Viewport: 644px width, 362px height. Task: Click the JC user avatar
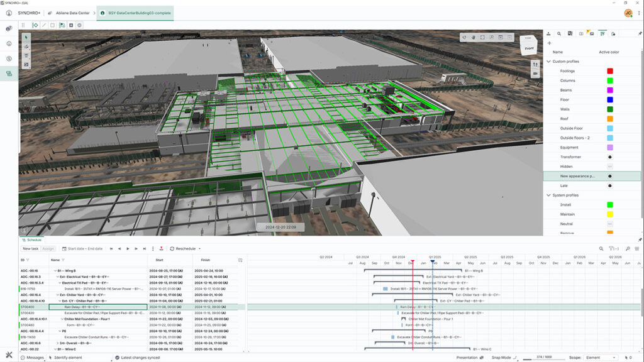[628, 13]
